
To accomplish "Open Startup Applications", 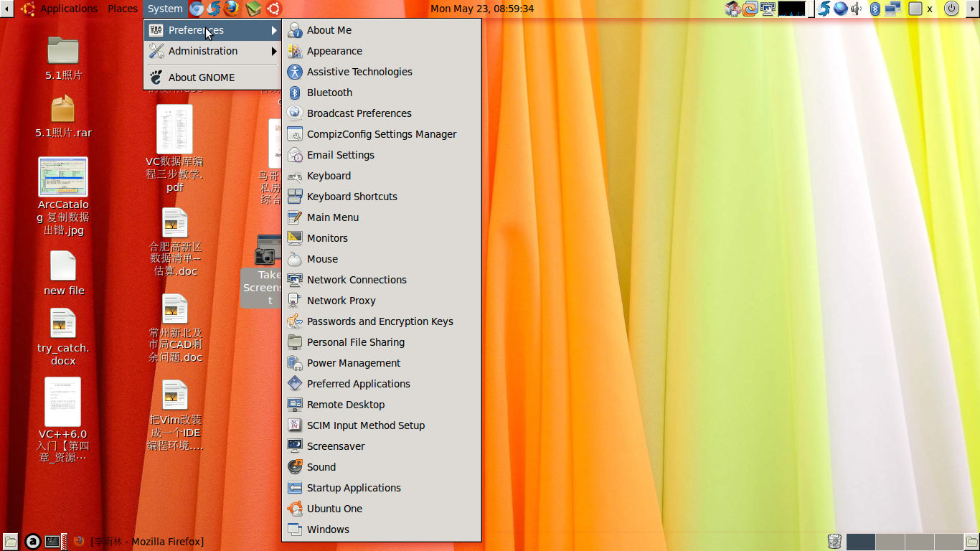I will (381, 488).
